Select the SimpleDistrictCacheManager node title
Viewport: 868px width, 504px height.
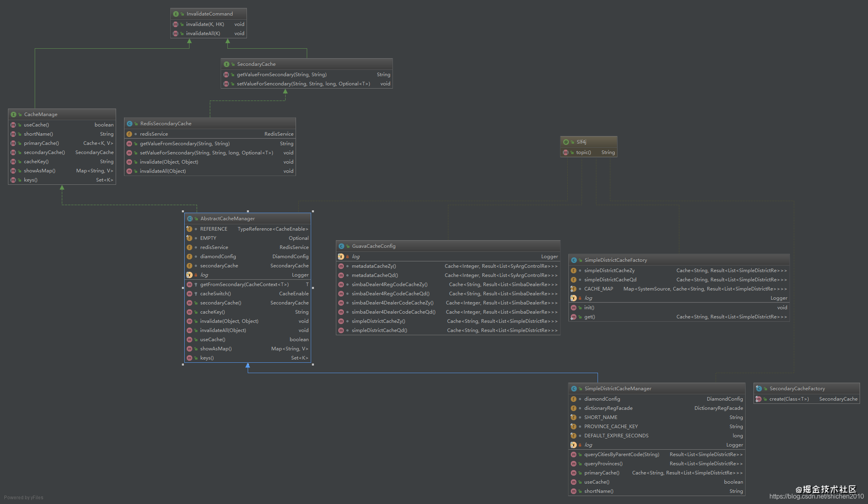coord(617,389)
